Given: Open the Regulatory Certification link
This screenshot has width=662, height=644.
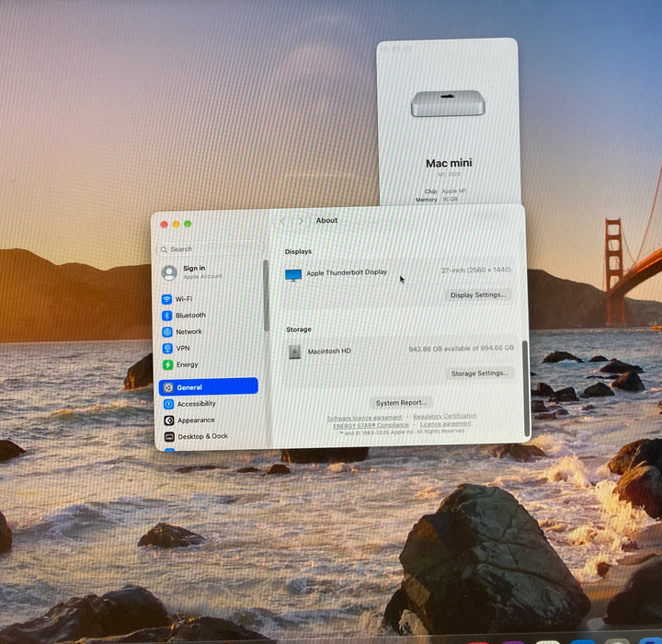Looking at the screenshot, I should coord(445,416).
